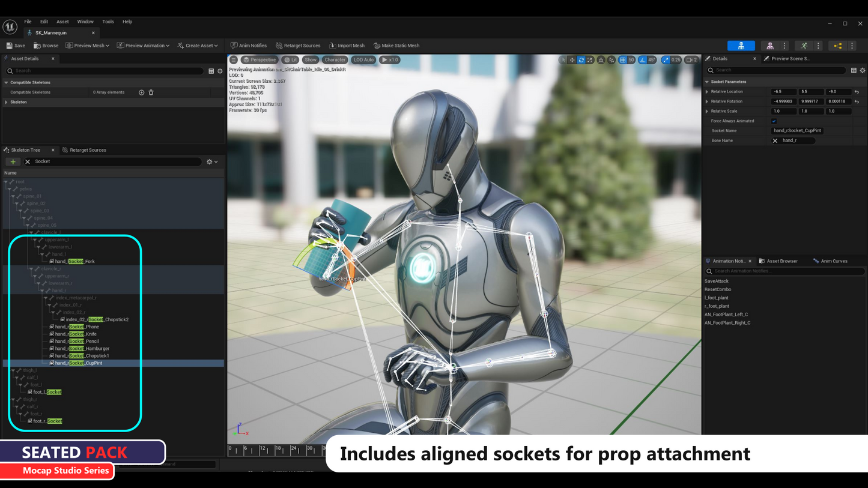Reset Relative Location to default

[857, 92]
